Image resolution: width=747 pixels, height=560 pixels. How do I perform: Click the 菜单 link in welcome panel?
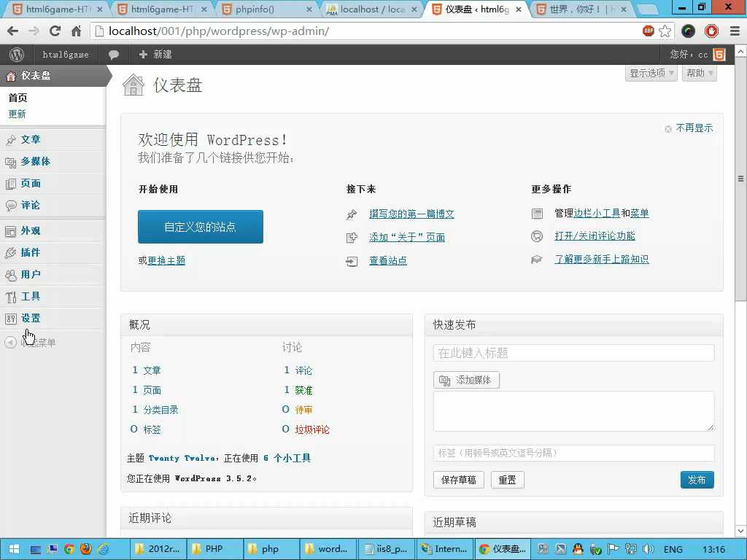[639, 214]
